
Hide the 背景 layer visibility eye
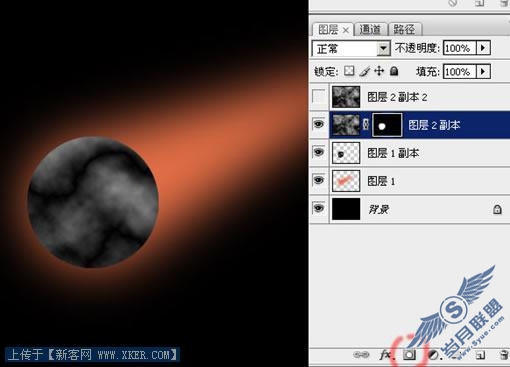pyautogui.click(x=319, y=208)
